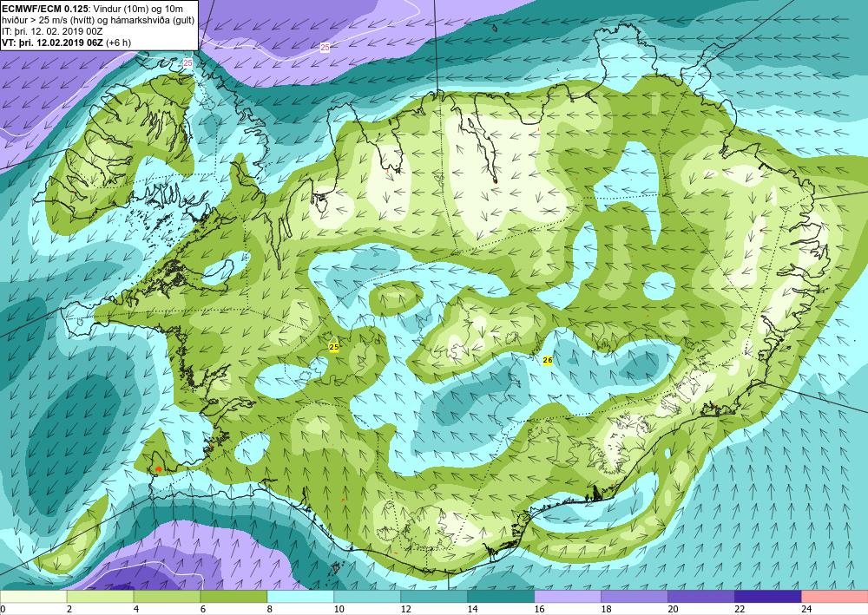Click the 'ECMWF/ECM 0.125' title line
The height and width of the screenshot is (615, 868).
pos(93,9)
